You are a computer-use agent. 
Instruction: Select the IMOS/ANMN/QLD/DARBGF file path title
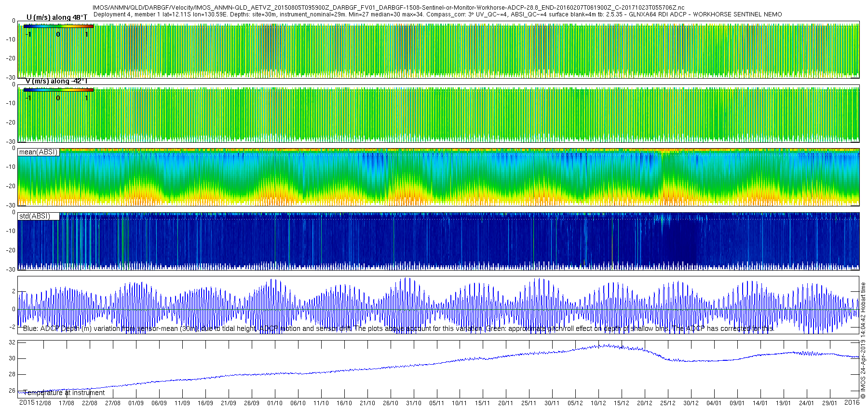[388, 8]
